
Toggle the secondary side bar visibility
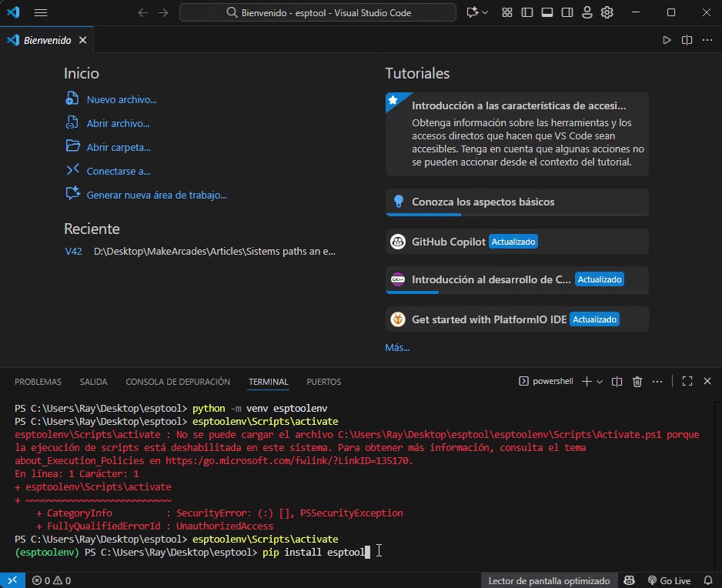pos(567,13)
